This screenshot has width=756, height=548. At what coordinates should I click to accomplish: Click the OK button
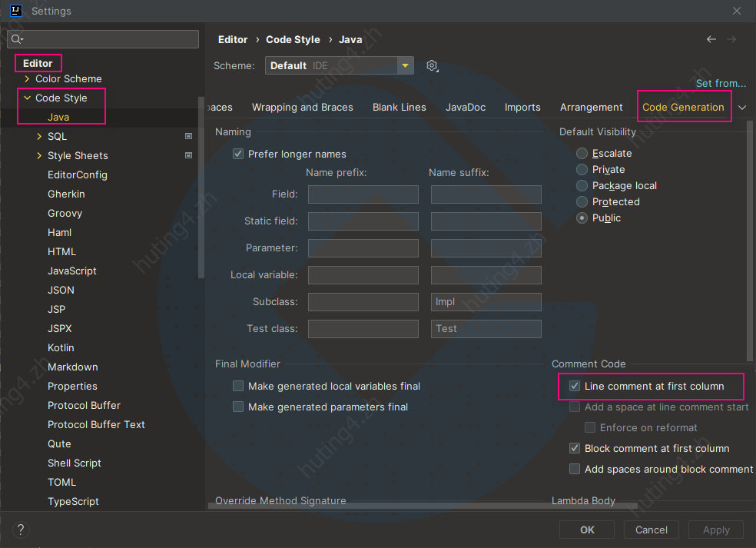(587, 530)
